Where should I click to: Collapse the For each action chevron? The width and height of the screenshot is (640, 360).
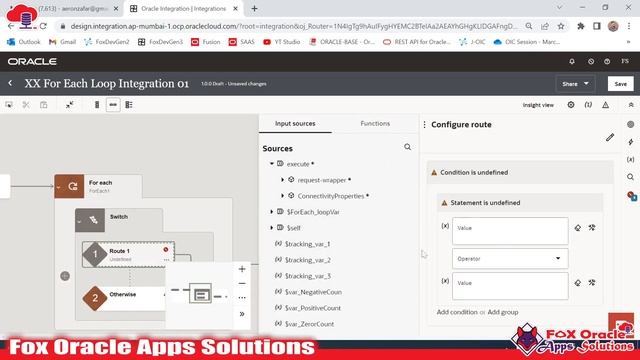58,187
